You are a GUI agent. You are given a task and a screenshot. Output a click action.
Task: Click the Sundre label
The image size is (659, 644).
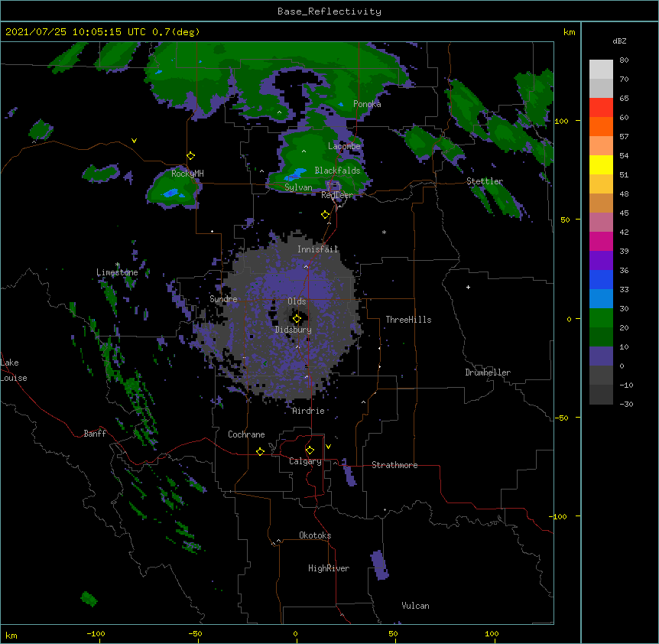point(223,299)
